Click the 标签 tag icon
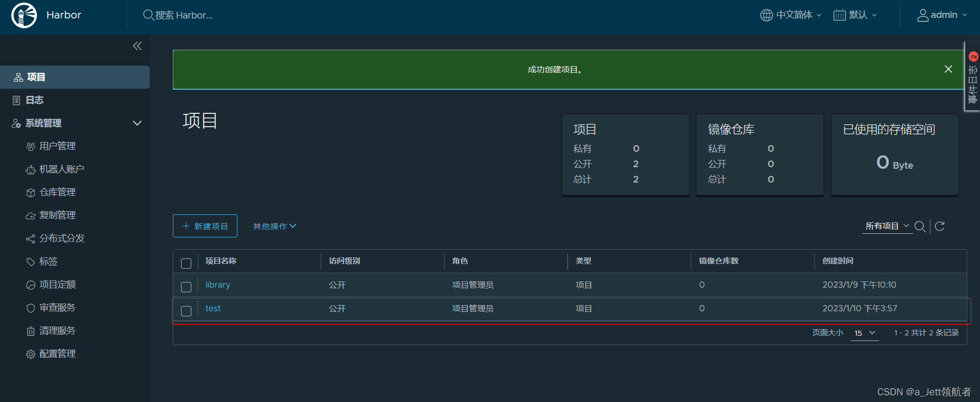 31,262
